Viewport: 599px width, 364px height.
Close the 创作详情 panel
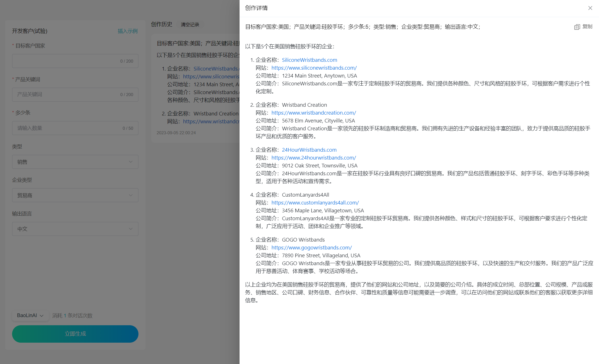[x=590, y=8]
